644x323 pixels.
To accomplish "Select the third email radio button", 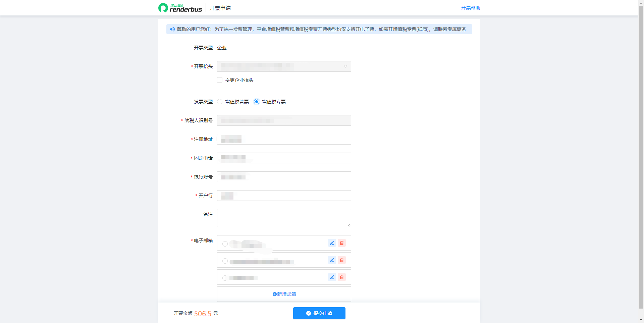I will click(225, 278).
